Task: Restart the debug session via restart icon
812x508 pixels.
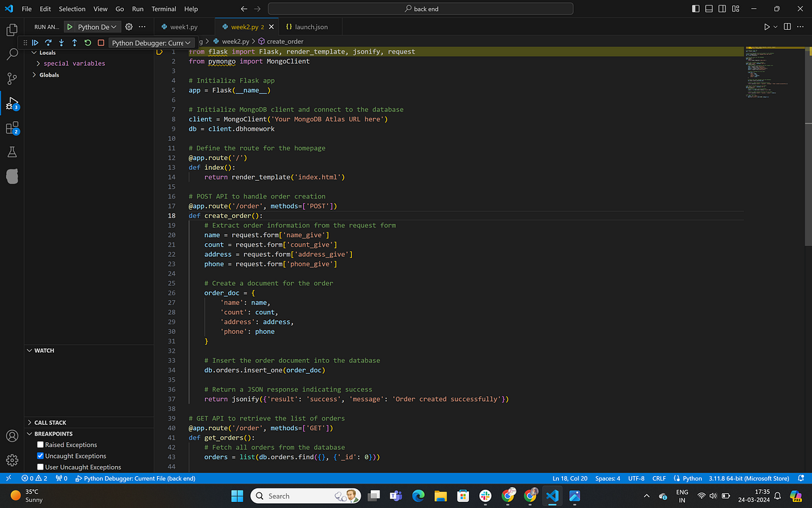Action: (87, 41)
